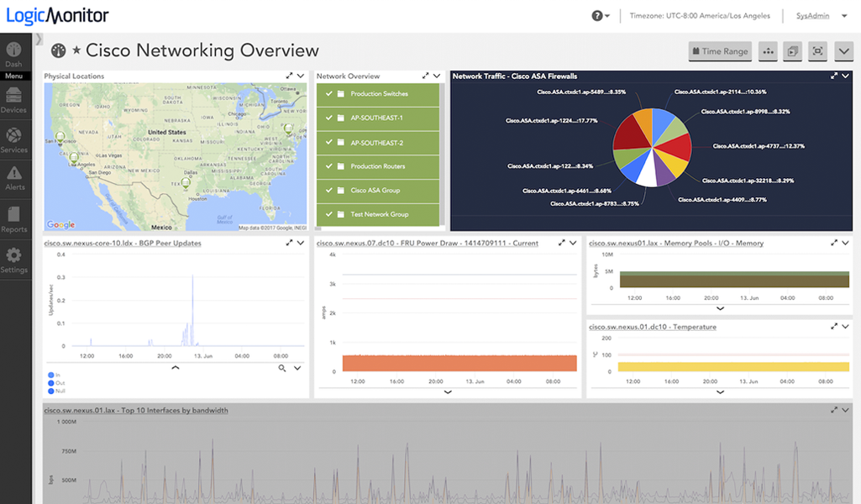Open the Network Overview widget dropdown menu
Screen dimensions: 861x504
[x=436, y=76]
